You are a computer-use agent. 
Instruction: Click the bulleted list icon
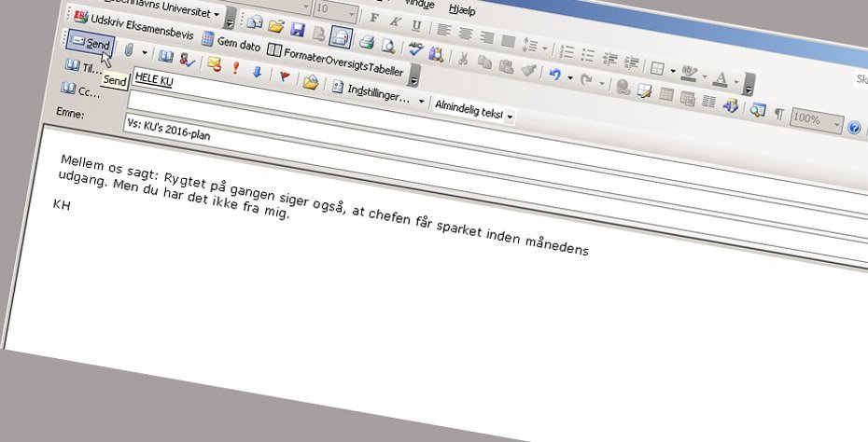587,55
